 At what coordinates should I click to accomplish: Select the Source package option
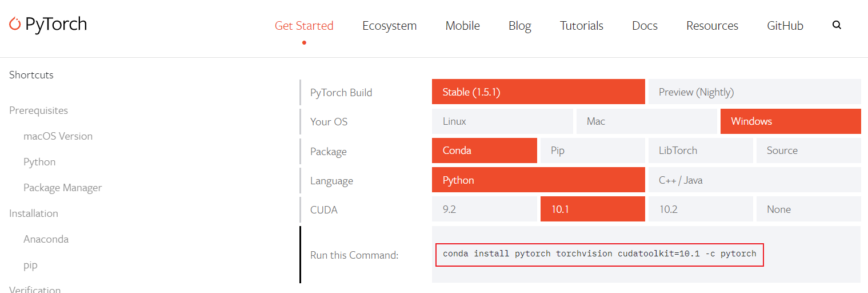click(x=809, y=151)
